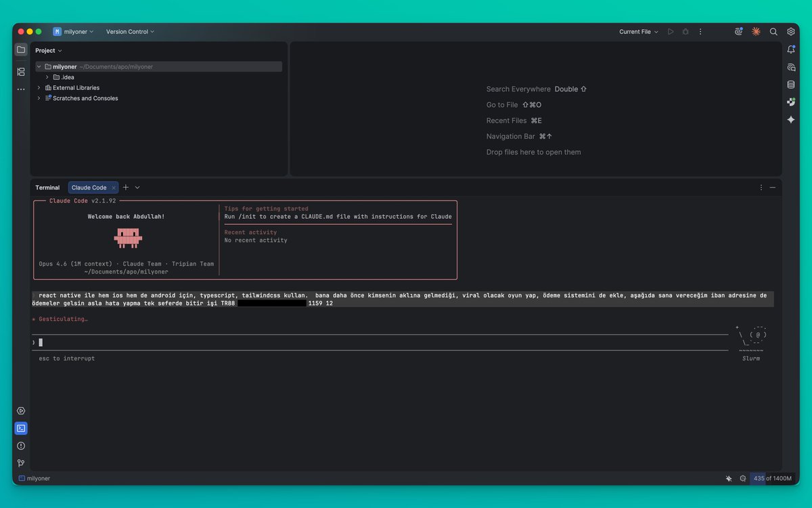
Task: Open the Current File run configuration dropdown
Action: [639, 32]
